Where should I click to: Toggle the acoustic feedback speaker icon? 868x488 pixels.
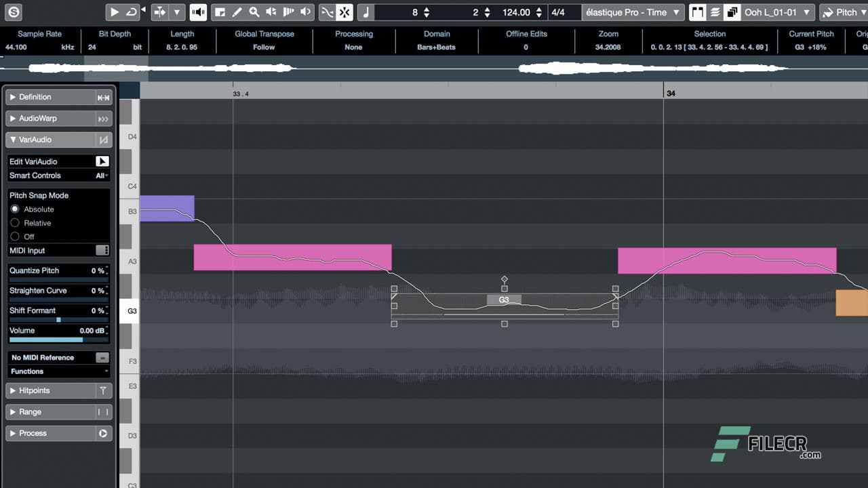tap(198, 12)
